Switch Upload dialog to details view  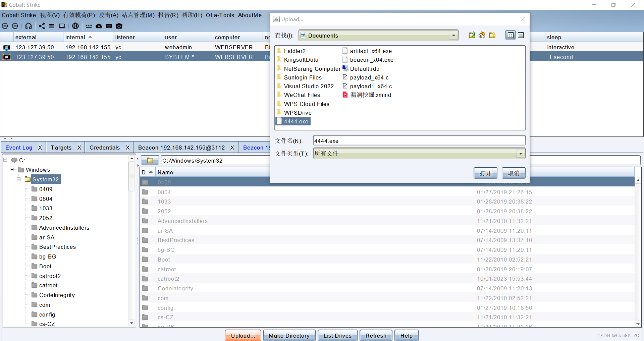pyautogui.click(x=521, y=35)
